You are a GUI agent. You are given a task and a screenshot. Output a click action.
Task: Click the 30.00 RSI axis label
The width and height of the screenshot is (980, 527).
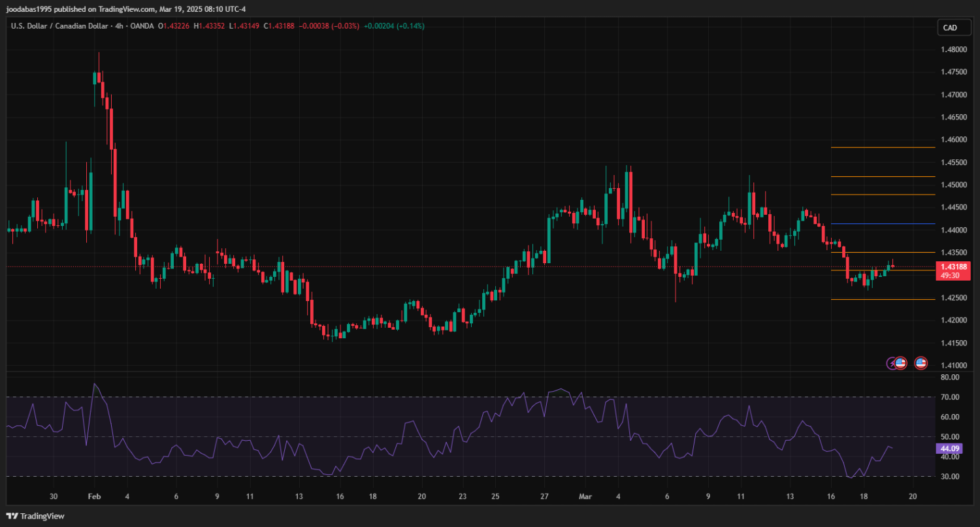pos(950,477)
